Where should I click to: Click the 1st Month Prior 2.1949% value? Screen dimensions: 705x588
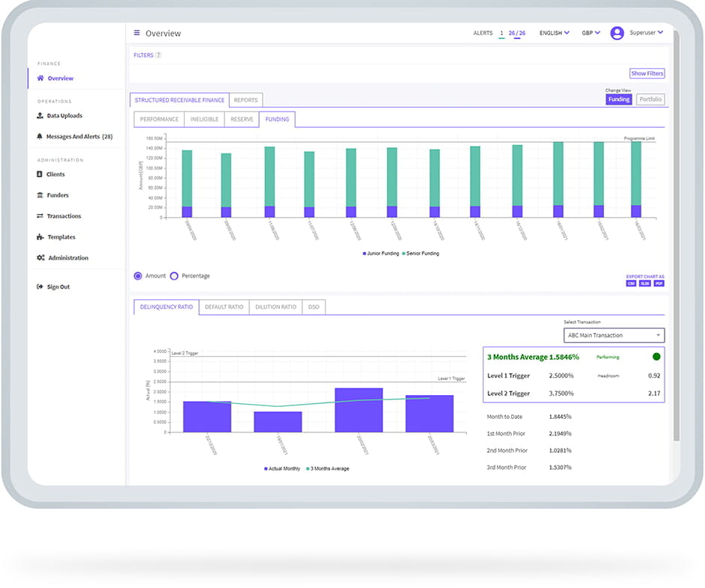click(x=560, y=434)
